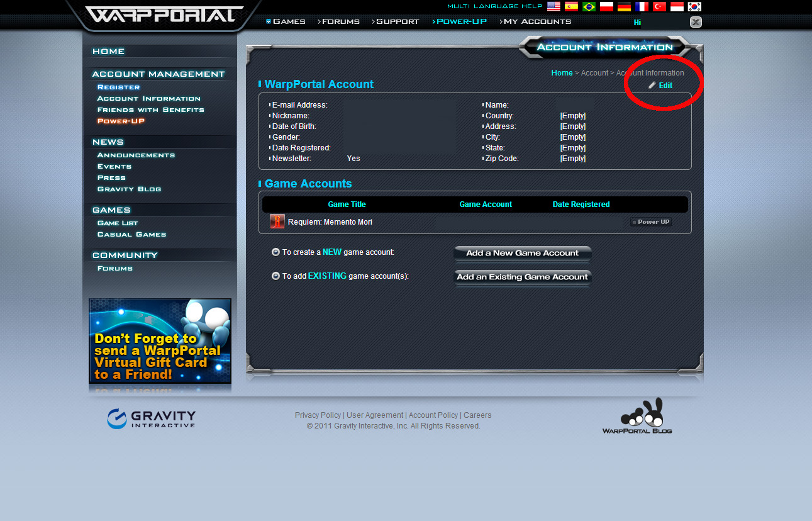Open My Accounts in the top navigation

tap(536, 21)
